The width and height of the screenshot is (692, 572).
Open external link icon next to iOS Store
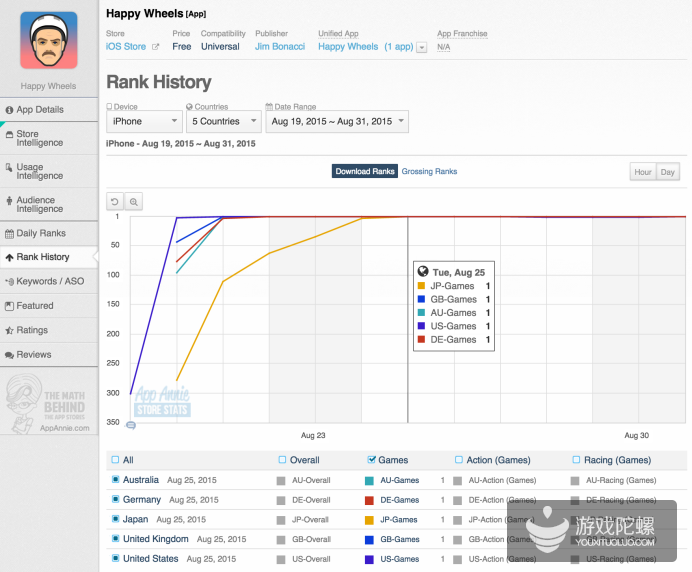click(x=155, y=47)
